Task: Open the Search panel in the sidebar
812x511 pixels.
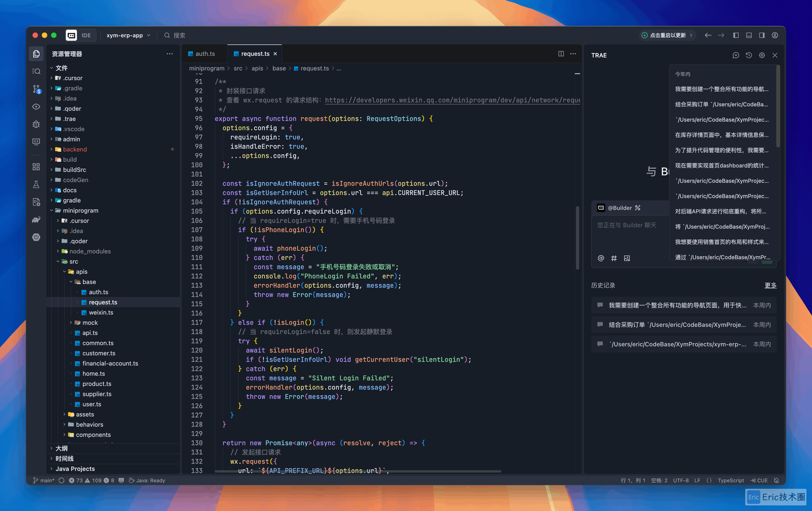Action: click(x=36, y=71)
